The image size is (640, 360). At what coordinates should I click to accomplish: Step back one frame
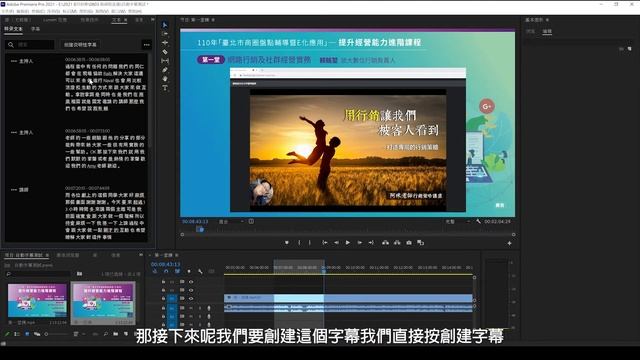[336, 243]
